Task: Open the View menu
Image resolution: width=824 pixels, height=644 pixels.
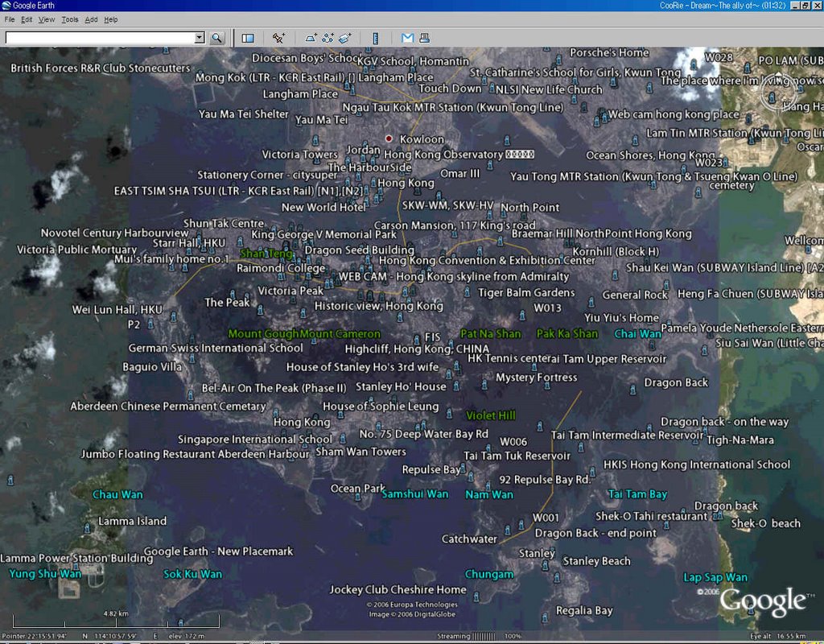Action: 46,19
